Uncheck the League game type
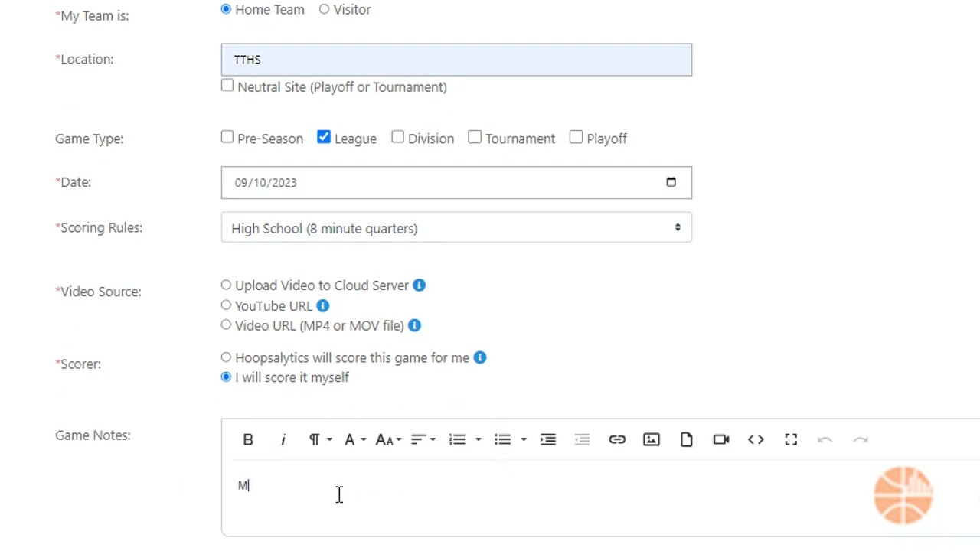The height and width of the screenshot is (551, 980). pyautogui.click(x=324, y=137)
